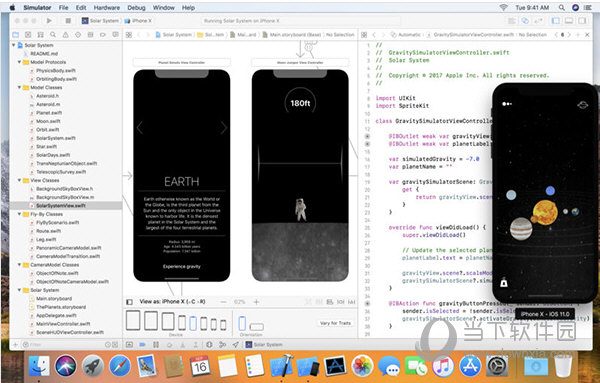Switch to the Standard editor icon
This screenshot has width=600, height=383.
[511, 21]
